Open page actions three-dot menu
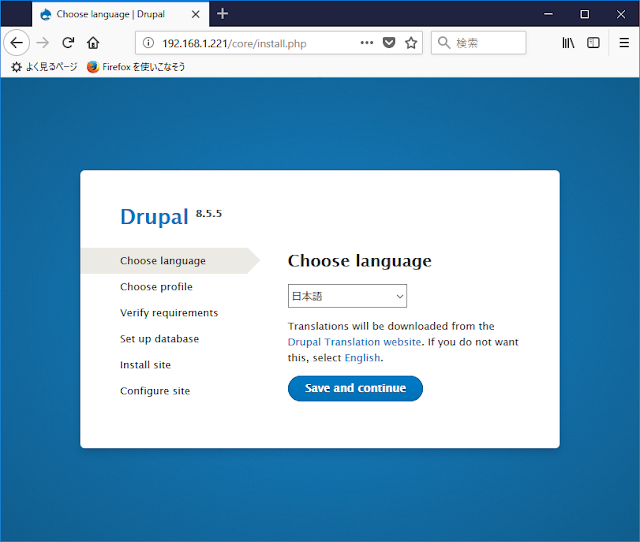 [367, 42]
